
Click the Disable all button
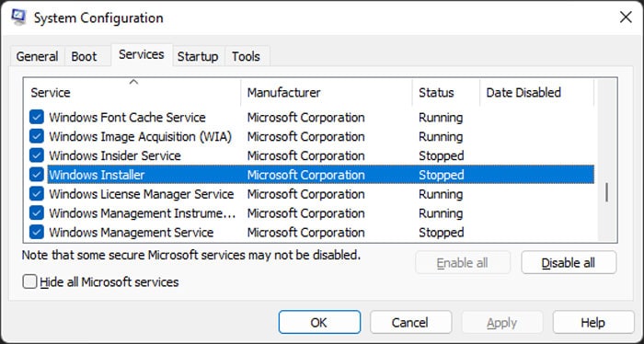pyautogui.click(x=569, y=263)
